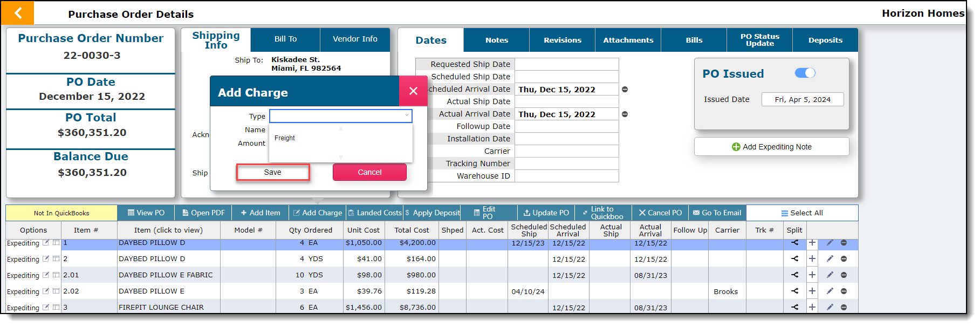Open expediting edit icon for item 2.02
This screenshot has height=327, width=980.
[46, 291]
